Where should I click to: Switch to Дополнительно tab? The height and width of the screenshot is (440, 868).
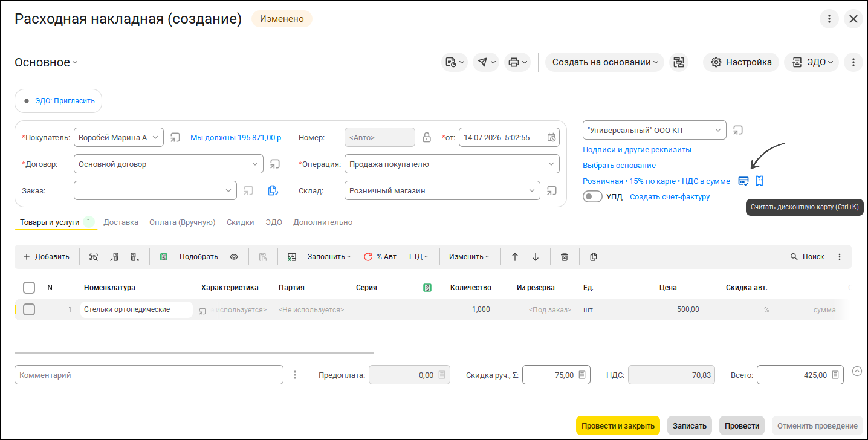coord(323,222)
